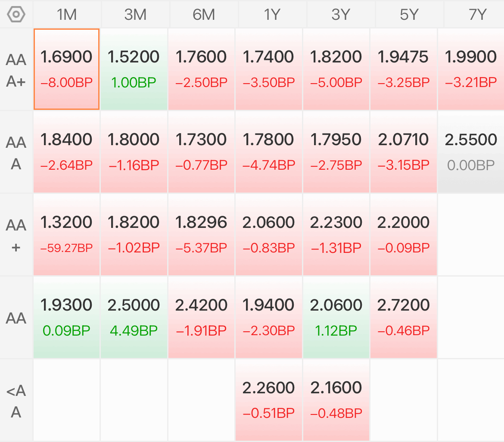Open the 2.5000 cell with 4.49BP
504x442 pixels.
tap(134, 317)
